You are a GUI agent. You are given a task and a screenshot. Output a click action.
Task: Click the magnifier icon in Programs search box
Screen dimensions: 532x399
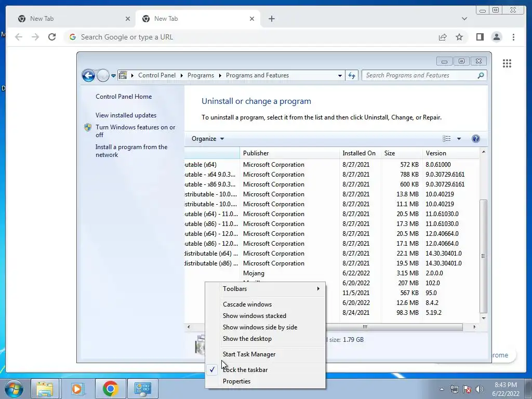point(481,75)
